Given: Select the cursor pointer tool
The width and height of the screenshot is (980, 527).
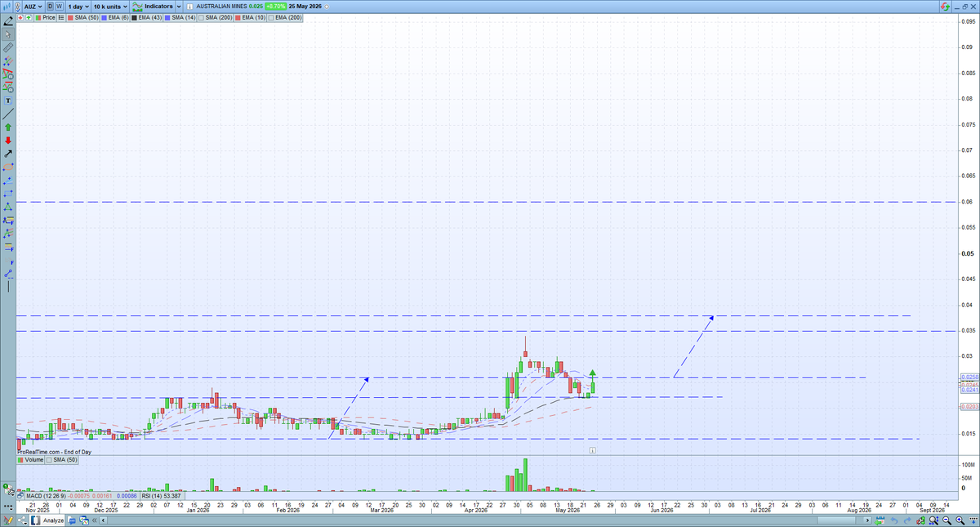Looking at the screenshot, I should point(8,34).
